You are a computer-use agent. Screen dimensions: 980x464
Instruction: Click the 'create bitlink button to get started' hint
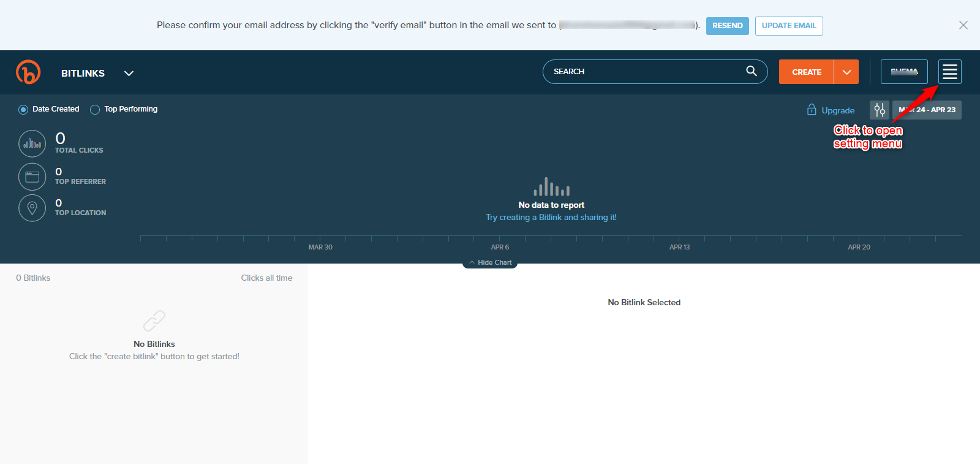pyautogui.click(x=154, y=356)
